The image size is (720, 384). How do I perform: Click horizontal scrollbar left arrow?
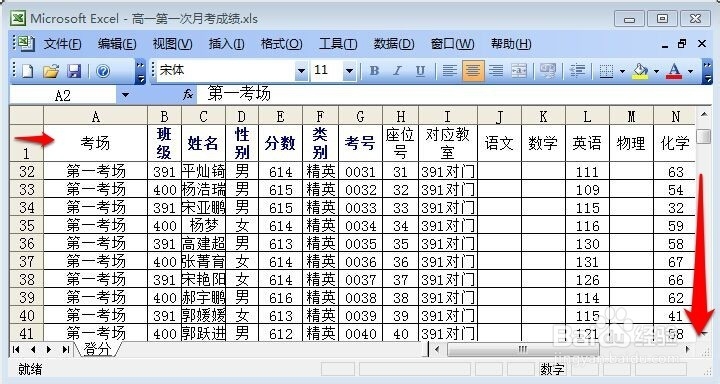(437, 350)
